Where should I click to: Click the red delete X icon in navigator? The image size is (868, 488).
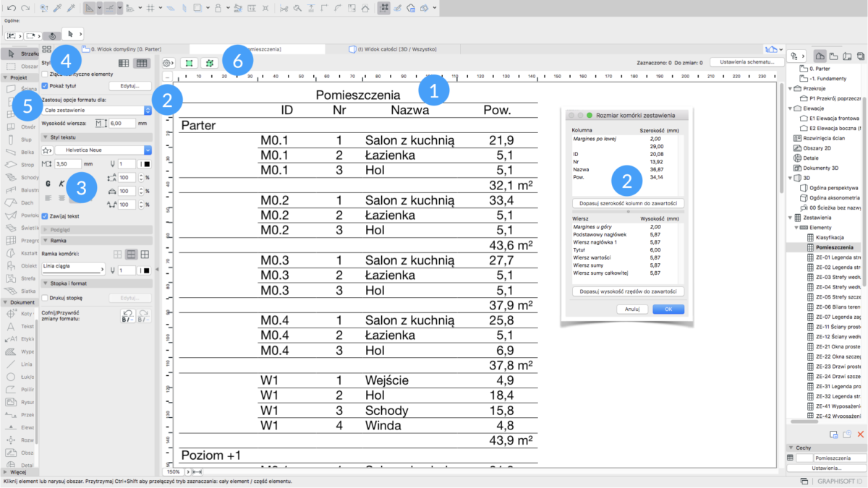(861, 434)
